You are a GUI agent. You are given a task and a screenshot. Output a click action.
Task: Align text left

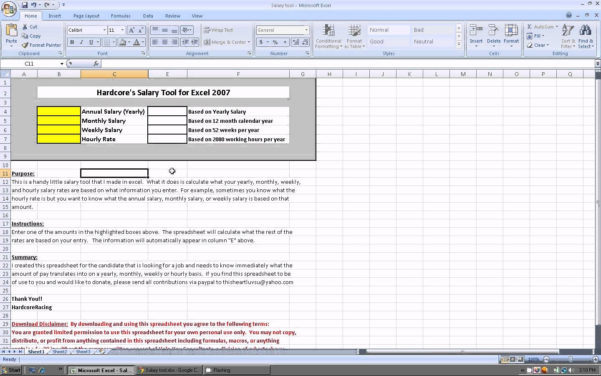155,42
